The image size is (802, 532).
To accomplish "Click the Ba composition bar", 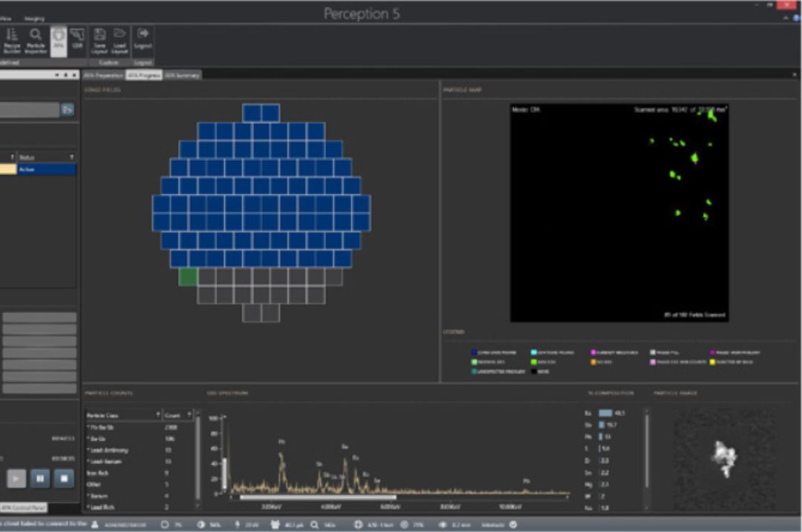I will coord(605,413).
